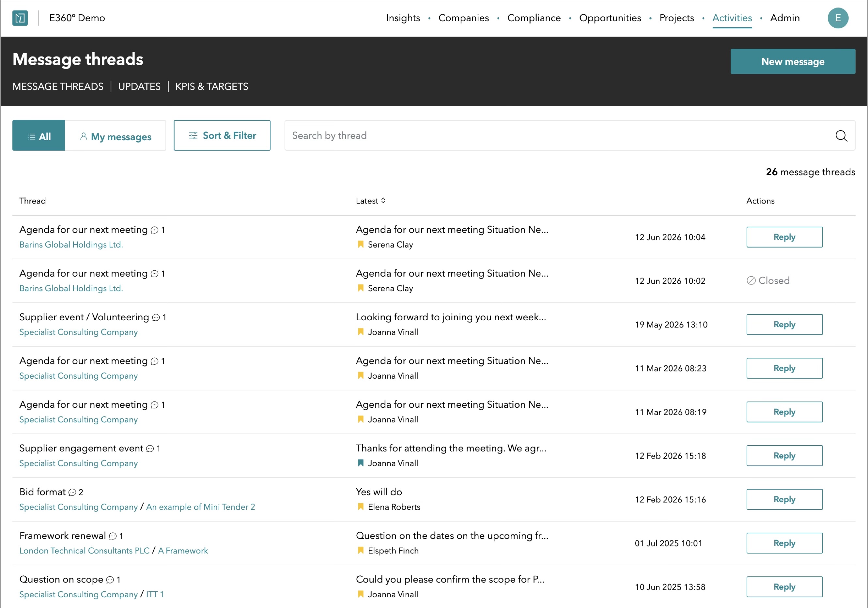Click the comment bubble on Supplier engagement event
This screenshot has width=868, height=608.
click(150, 448)
